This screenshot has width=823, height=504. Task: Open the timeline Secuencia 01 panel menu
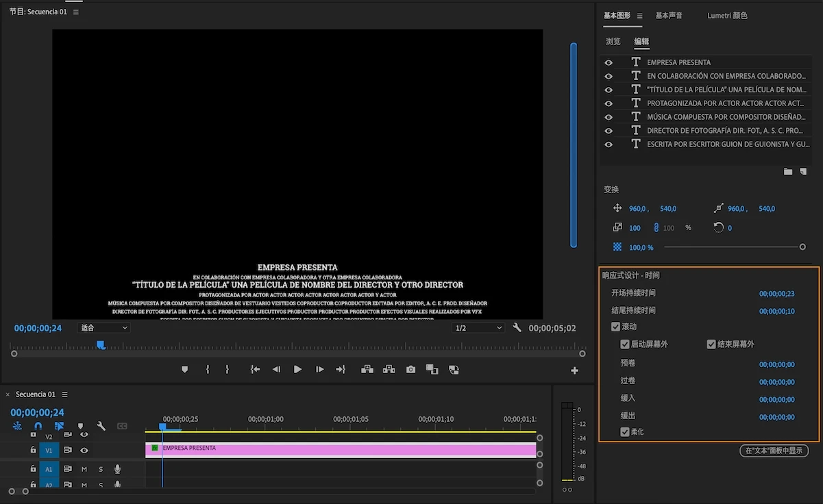[x=65, y=394]
